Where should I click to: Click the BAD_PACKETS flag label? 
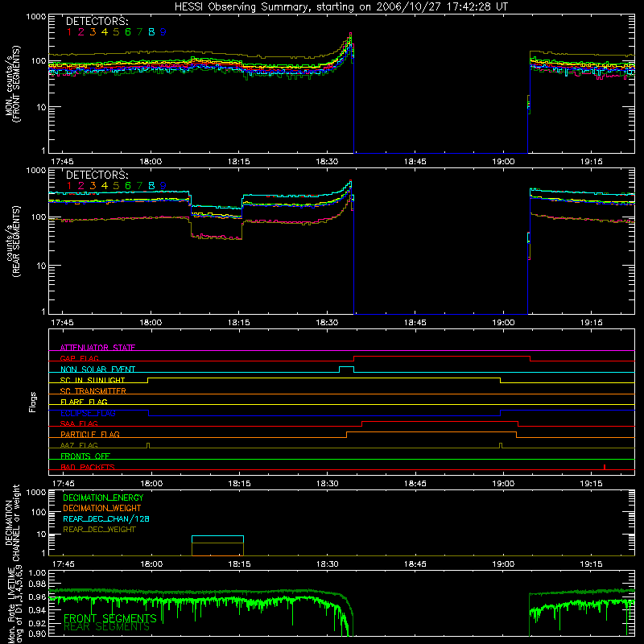[88, 467]
